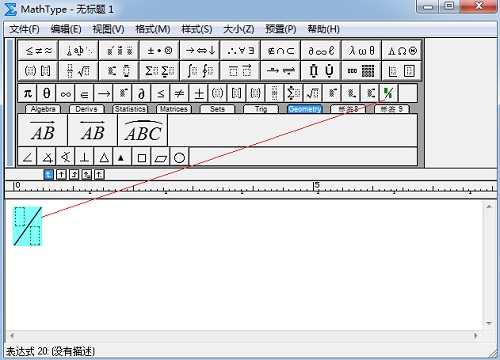Insert AB with right arrow vector
This screenshot has width=500, height=360.
(43, 130)
